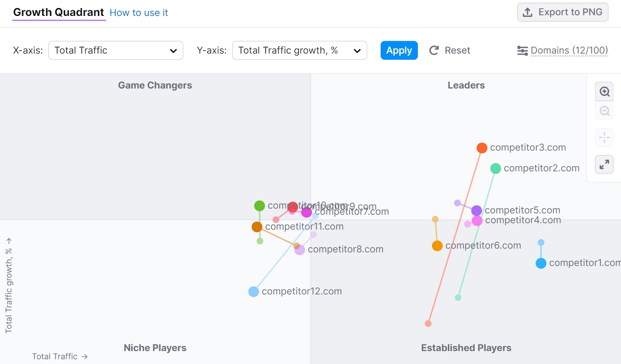Click the Export to PNG button
This screenshot has width=621, height=364.
pos(562,12)
